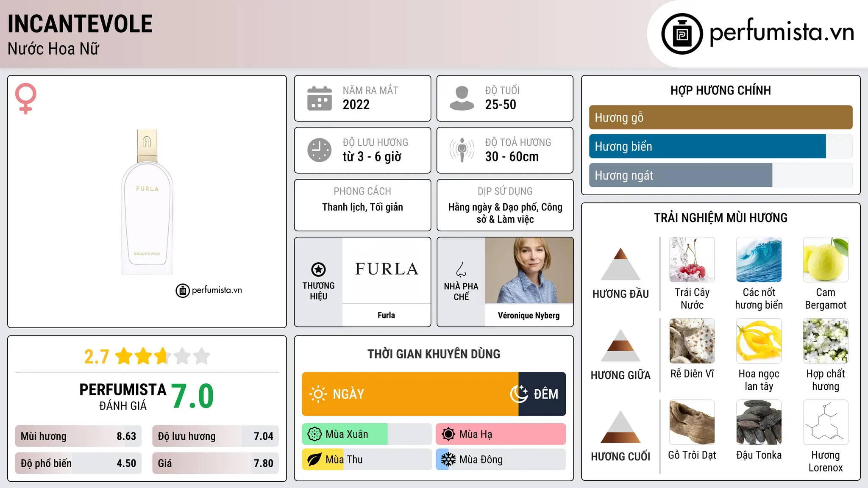This screenshot has width=868, height=488.
Task: Click the NGÀY label in the orange bar
Action: point(348,394)
